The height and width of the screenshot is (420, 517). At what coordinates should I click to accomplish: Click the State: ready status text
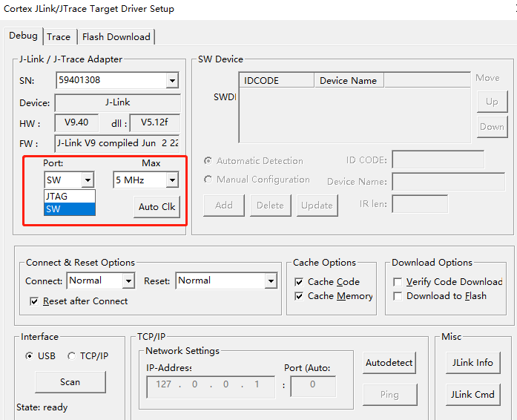42,407
